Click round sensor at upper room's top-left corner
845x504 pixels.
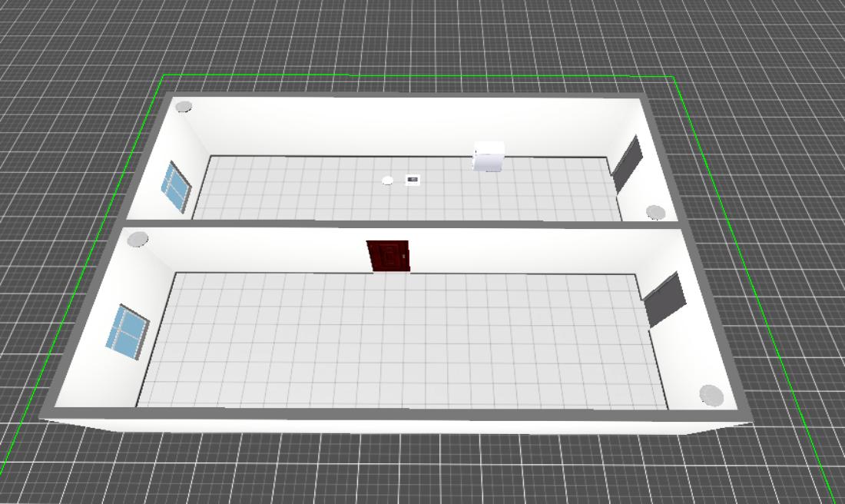184,107
